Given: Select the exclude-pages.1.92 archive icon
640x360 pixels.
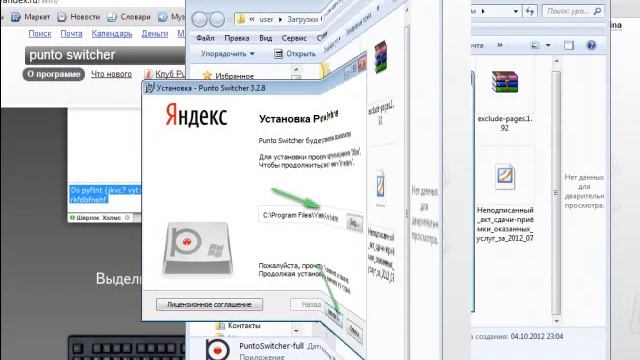Looking at the screenshot, I should [x=505, y=82].
